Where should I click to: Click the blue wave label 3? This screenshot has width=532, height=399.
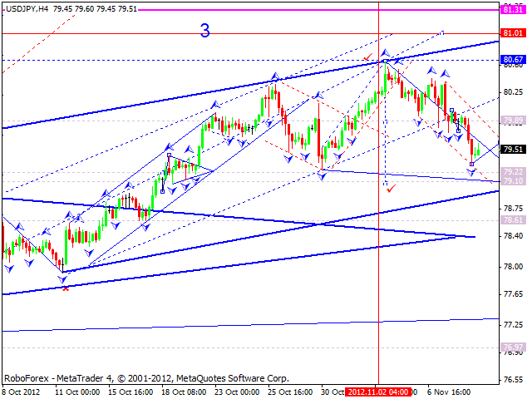[204, 32]
